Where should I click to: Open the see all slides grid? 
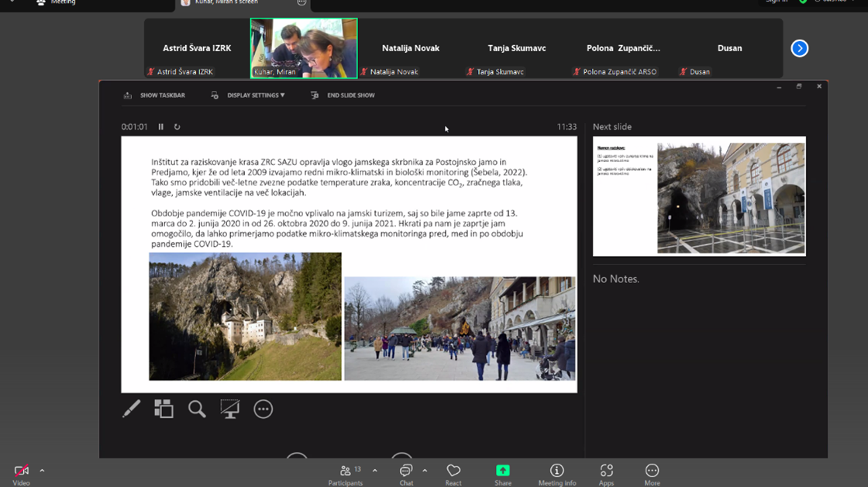tap(164, 409)
